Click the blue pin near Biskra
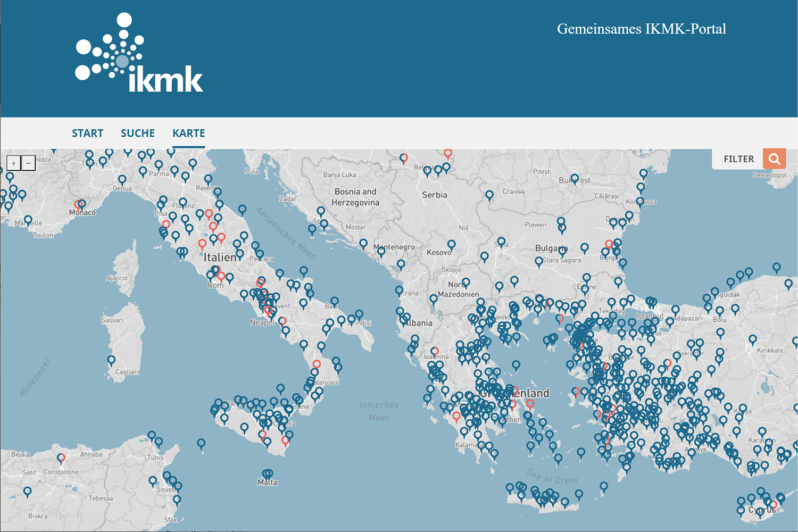Viewport: 798px width, 532px height. [x=27, y=491]
